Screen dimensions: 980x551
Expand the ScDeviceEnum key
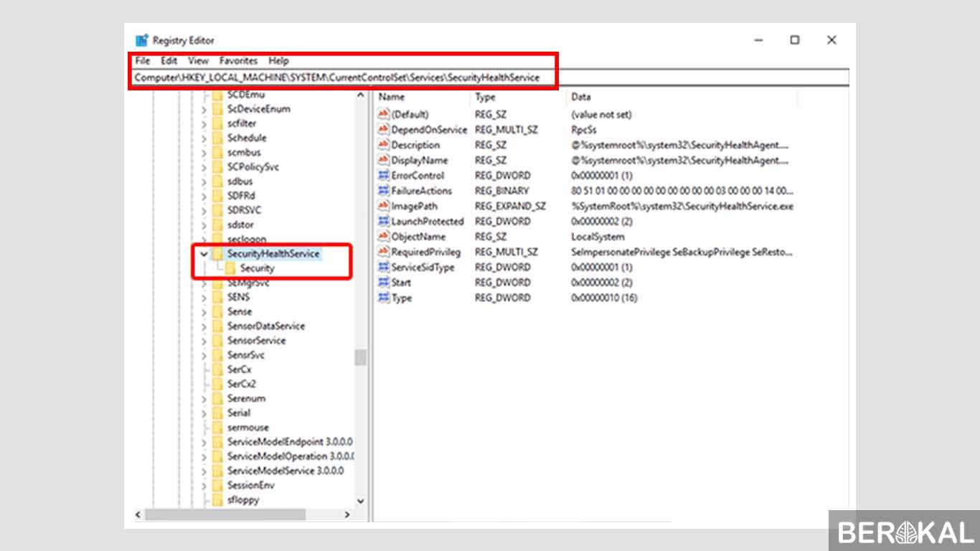point(204,109)
